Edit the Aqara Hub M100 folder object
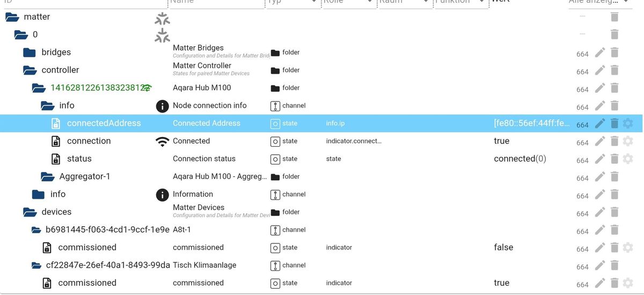The image size is (644, 295). pyautogui.click(x=599, y=88)
